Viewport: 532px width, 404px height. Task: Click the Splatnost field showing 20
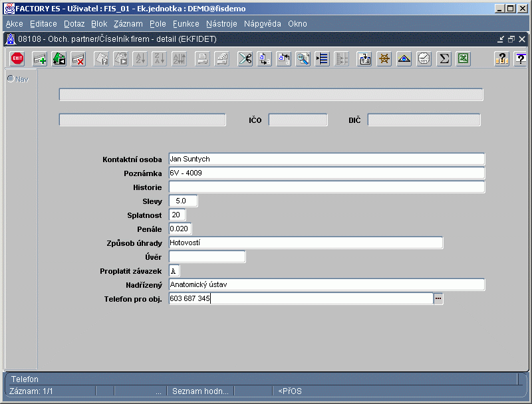point(177,215)
